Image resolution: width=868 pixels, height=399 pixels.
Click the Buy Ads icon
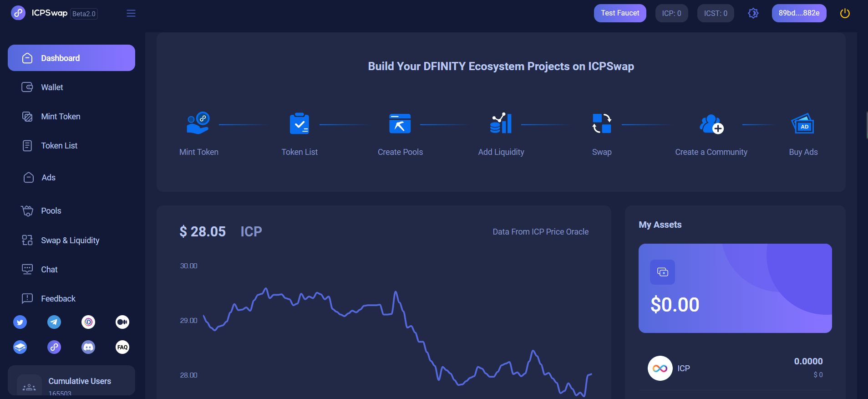pyautogui.click(x=803, y=123)
